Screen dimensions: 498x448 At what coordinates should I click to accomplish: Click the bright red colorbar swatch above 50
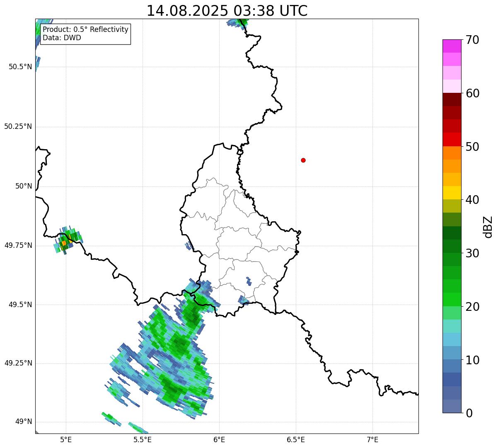click(x=452, y=140)
